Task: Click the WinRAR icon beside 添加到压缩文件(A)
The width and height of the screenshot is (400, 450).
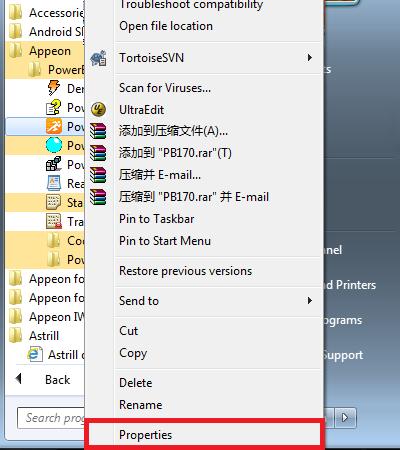Action: 98,131
